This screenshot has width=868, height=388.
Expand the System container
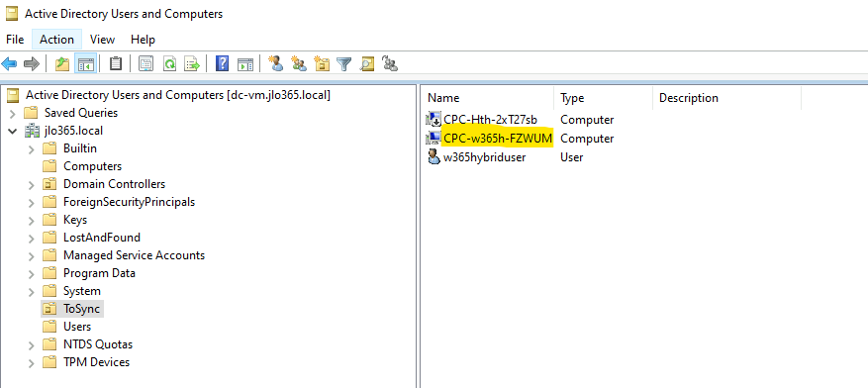pos(32,291)
